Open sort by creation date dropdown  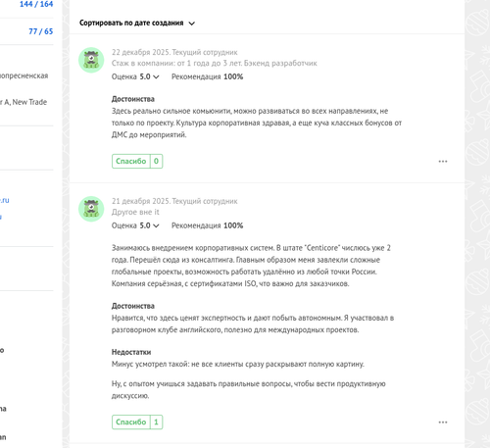[137, 24]
